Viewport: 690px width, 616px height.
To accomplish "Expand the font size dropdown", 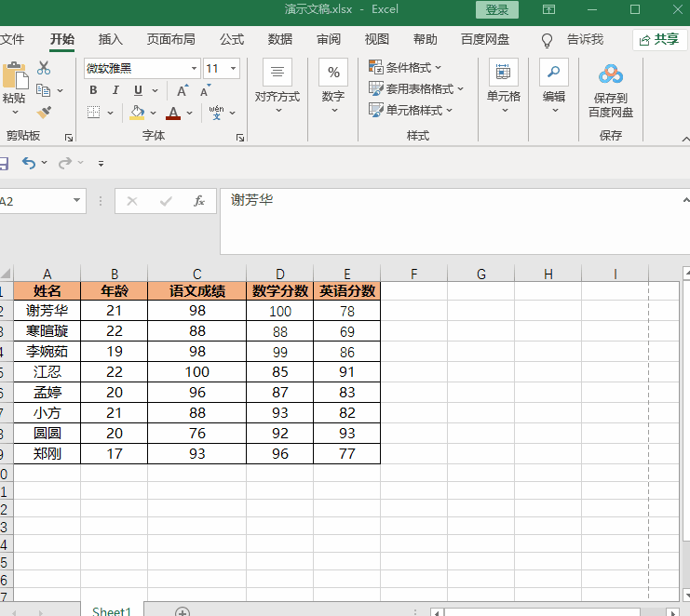I will pos(232,69).
